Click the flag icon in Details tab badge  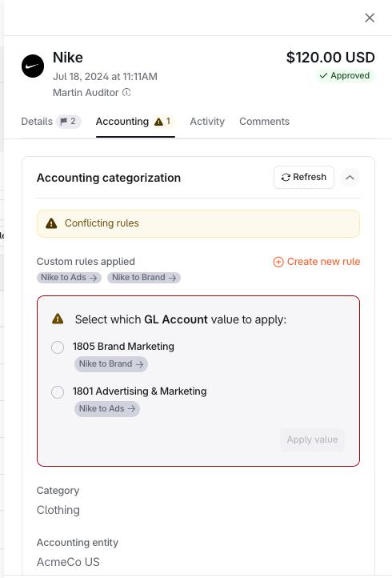(x=64, y=121)
